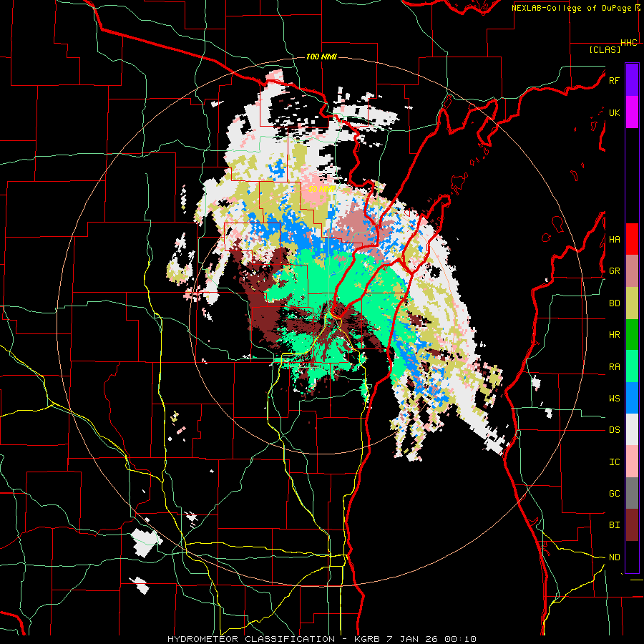644x644 pixels.
Task: Click the 'HR' legend label
Action: (614, 335)
